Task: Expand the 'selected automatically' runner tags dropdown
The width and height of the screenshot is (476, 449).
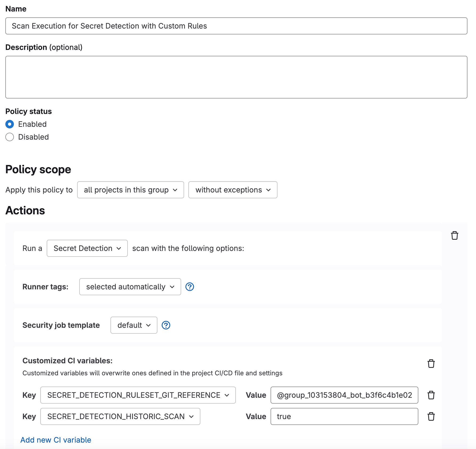Action: pyautogui.click(x=130, y=287)
